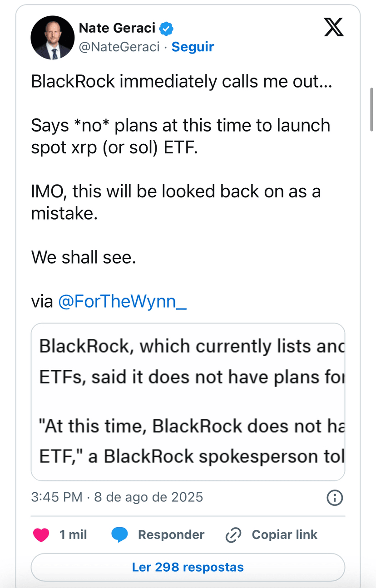This screenshot has height=588, width=376.
Task: Open the embedded BlackRock quote image
Action: pyautogui.click(x=188, y=402)
